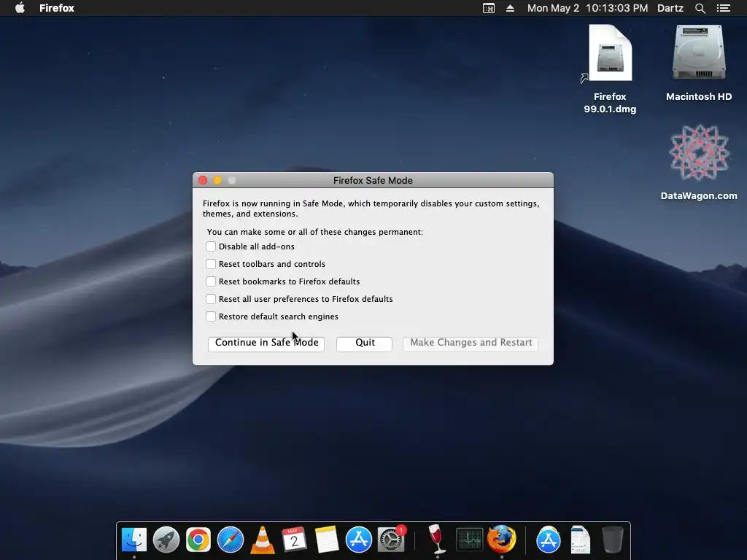Viewport: 747px width, 560px height.
Task: Check Reset toolbars and controls
Action: 211,264
